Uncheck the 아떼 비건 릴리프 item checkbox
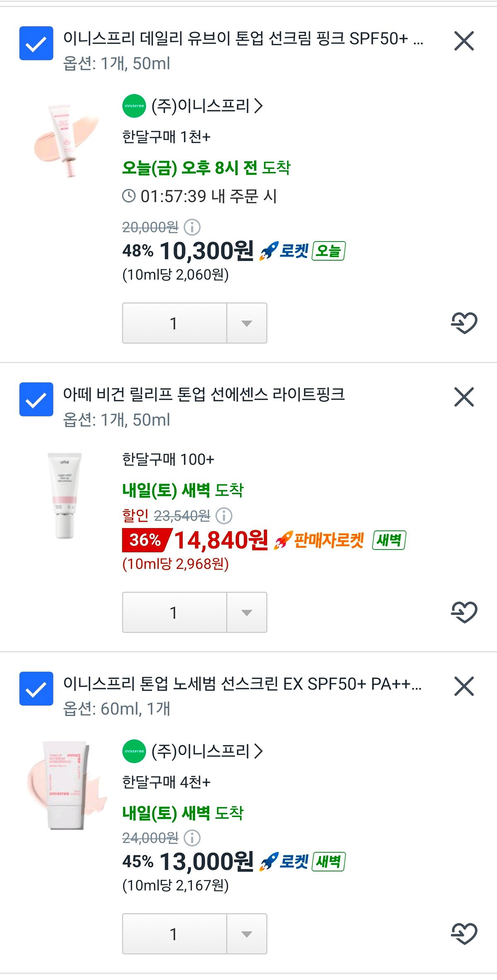The height and width of the screenshot is (980, 497). (x=36, y=399)
